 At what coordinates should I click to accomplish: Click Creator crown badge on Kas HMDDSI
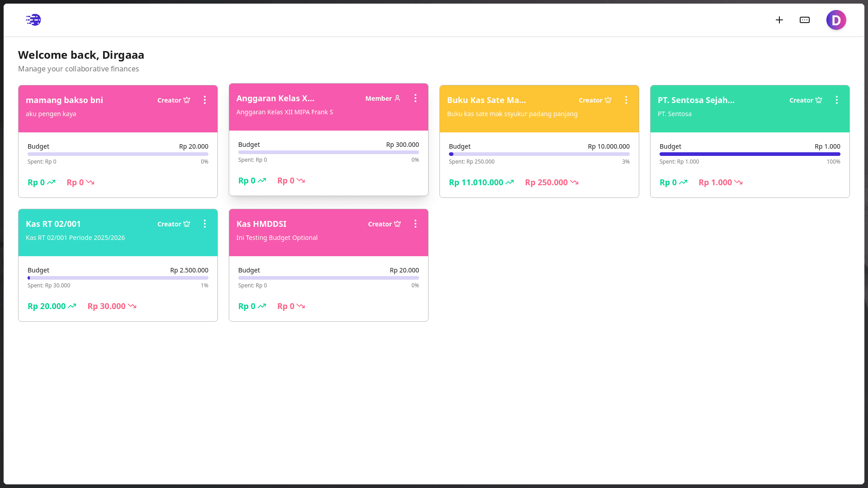point(384,224)
